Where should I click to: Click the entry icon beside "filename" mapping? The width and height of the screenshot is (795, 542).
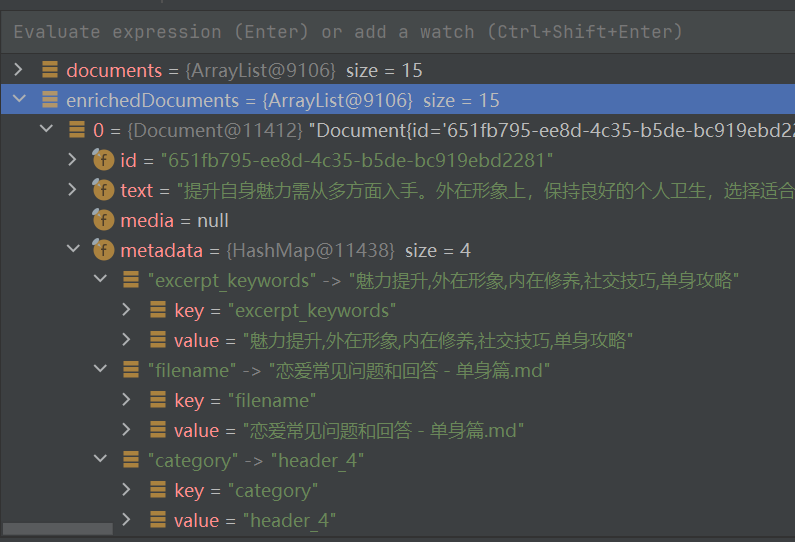coord(131,370)
